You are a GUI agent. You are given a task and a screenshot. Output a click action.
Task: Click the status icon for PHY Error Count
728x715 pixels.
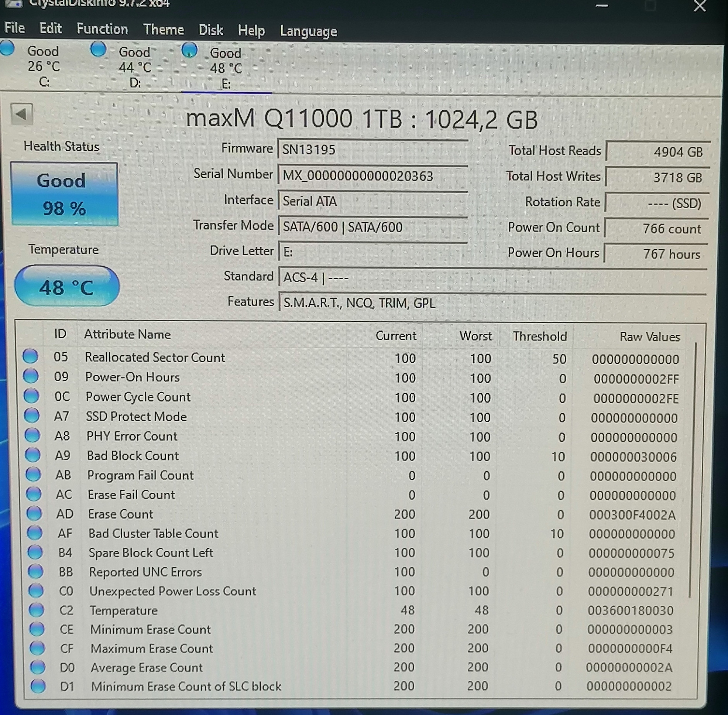click(32, 435)
